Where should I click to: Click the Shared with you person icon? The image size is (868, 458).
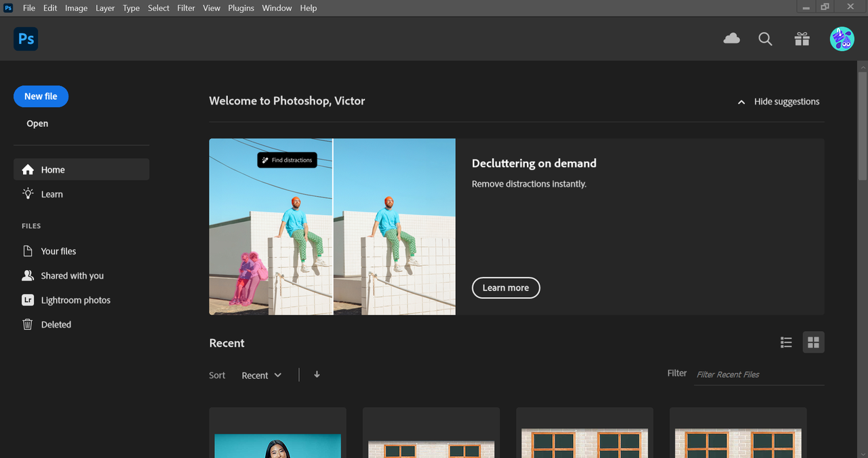pos(28,275)
